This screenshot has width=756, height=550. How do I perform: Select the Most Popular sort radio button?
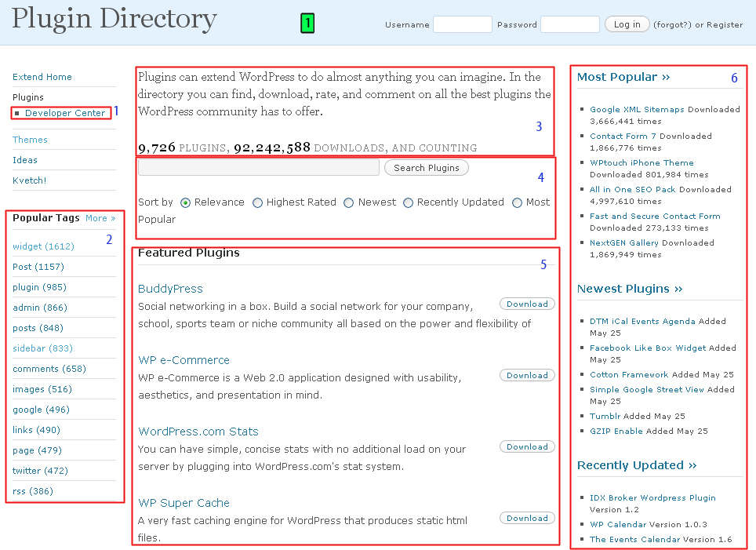pyautogui.click(x=517, y=202)
